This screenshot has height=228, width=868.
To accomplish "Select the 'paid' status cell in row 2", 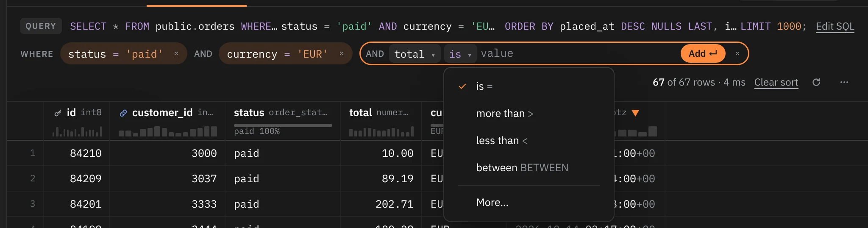I will (283, 178).
